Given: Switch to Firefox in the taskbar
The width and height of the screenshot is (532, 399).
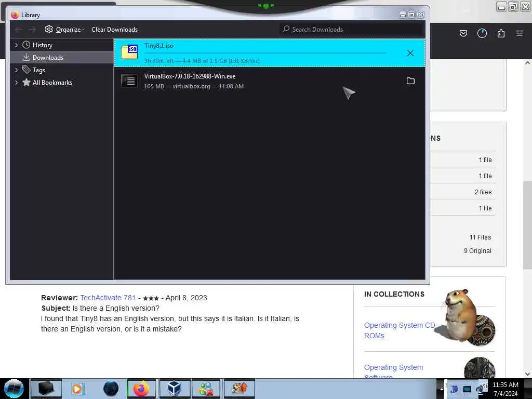Looking at the screenshot, I should (141, 389).
